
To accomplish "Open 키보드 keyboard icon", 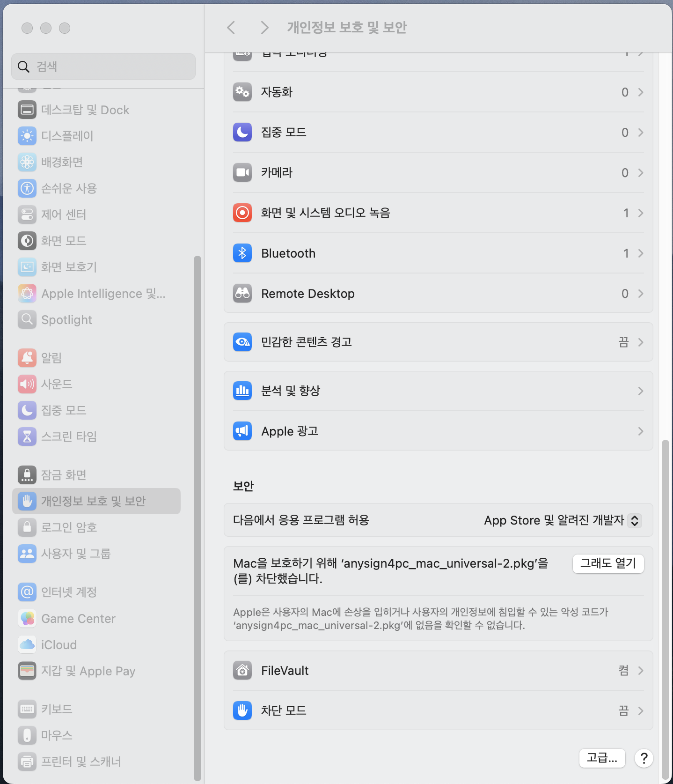I will click(27, 710).
